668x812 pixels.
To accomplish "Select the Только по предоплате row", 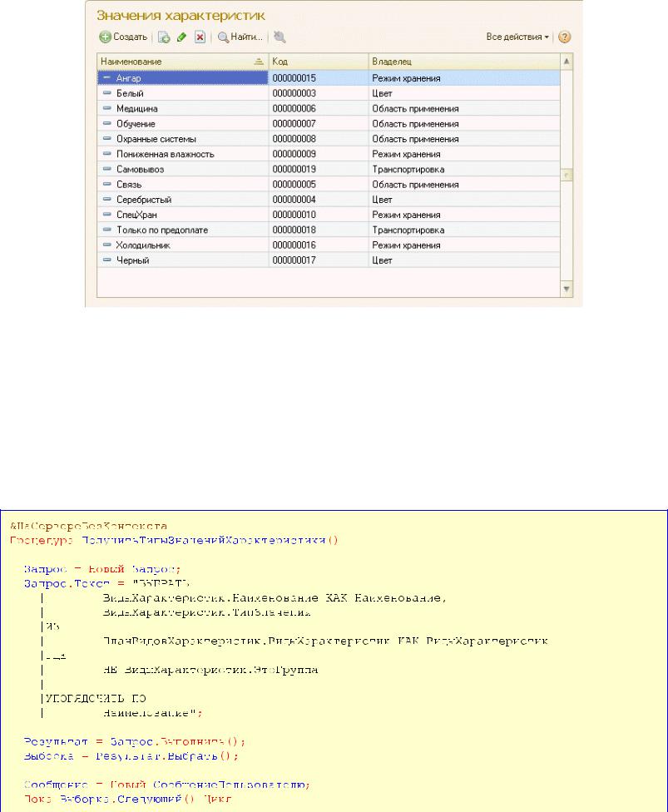I will click(x=329, y=230).
